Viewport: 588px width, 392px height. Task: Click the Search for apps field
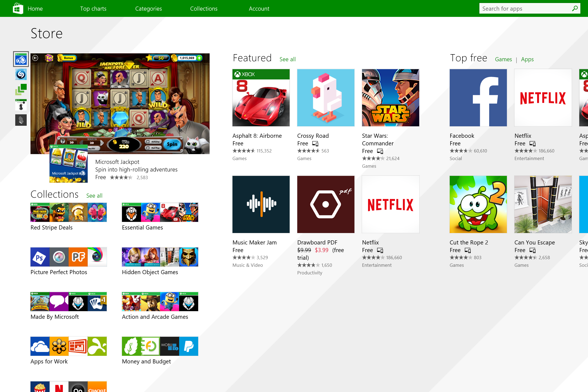coord(530,8)
